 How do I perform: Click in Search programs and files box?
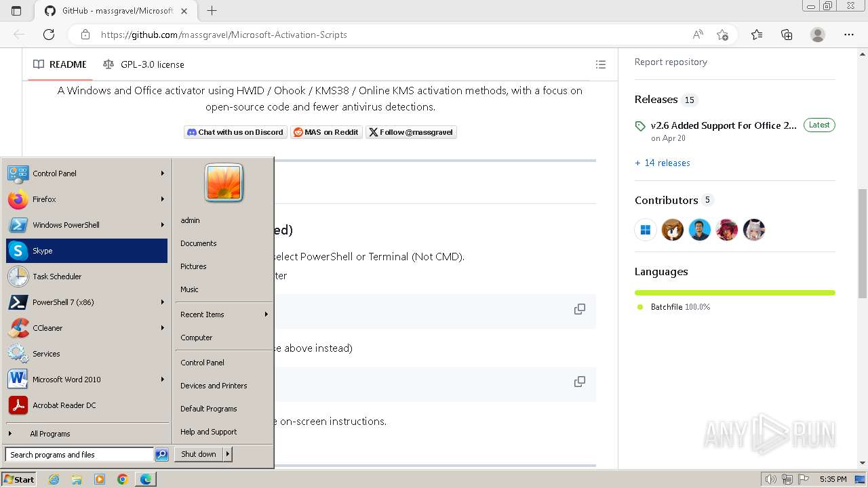(79, 455)
